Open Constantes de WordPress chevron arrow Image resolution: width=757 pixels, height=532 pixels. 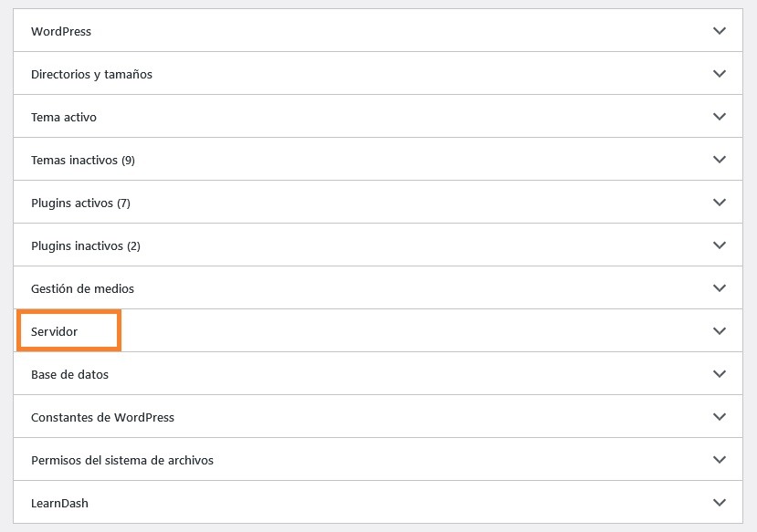(720, 417)
